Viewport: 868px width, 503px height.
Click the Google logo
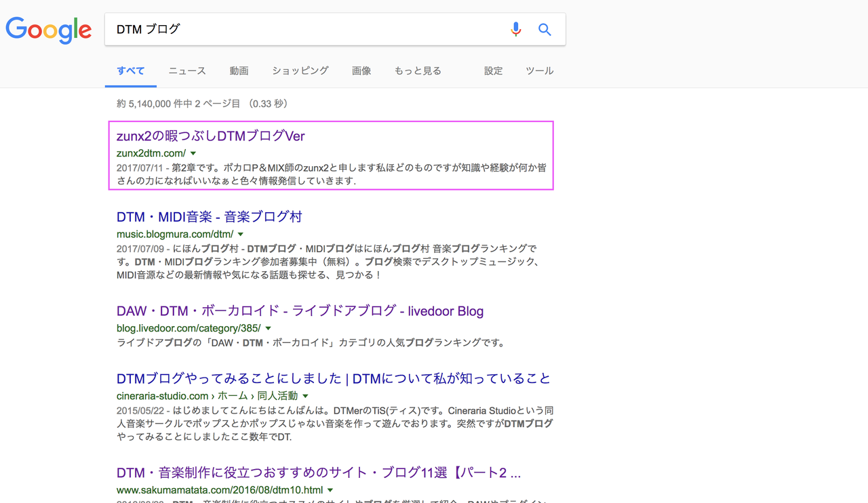click(48, 30)
